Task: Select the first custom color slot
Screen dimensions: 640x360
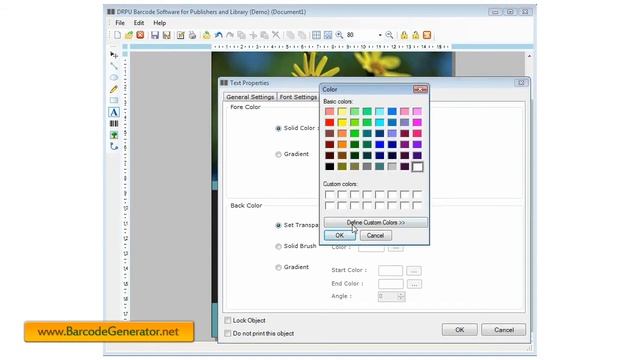Action: click(330, 195)
